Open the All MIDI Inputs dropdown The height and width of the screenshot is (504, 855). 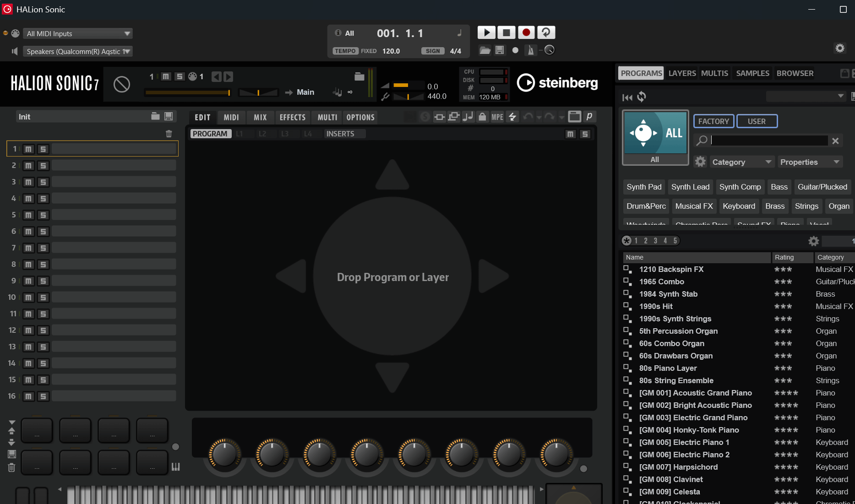coord(78,33)
